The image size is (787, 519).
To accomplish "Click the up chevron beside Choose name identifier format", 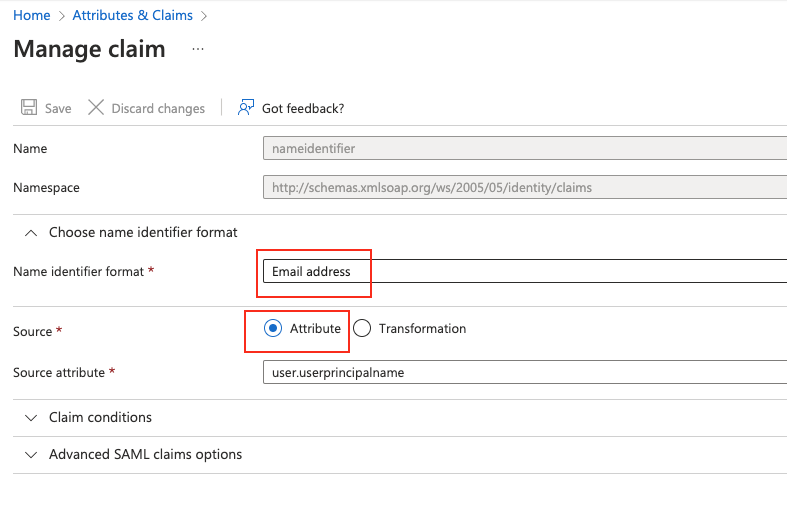I will tap(30, 232).
